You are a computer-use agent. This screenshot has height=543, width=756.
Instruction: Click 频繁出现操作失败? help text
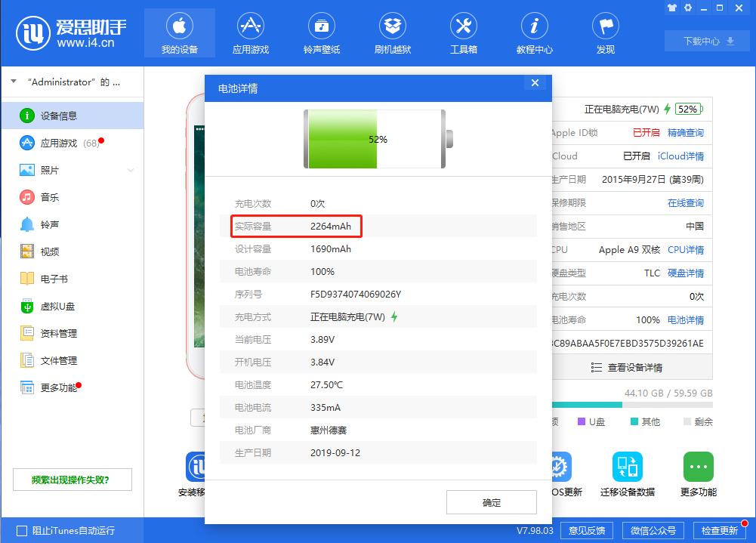[x=72, y=480]
